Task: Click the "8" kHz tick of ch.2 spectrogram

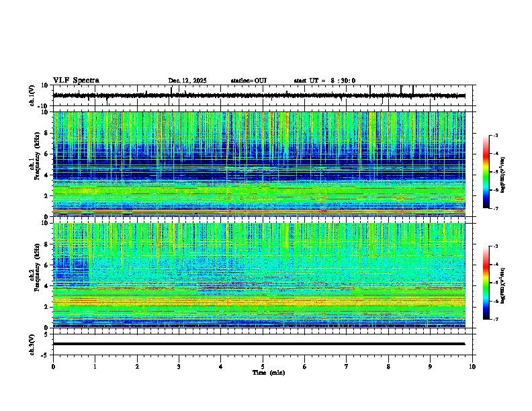Action: tap(47, 244)
